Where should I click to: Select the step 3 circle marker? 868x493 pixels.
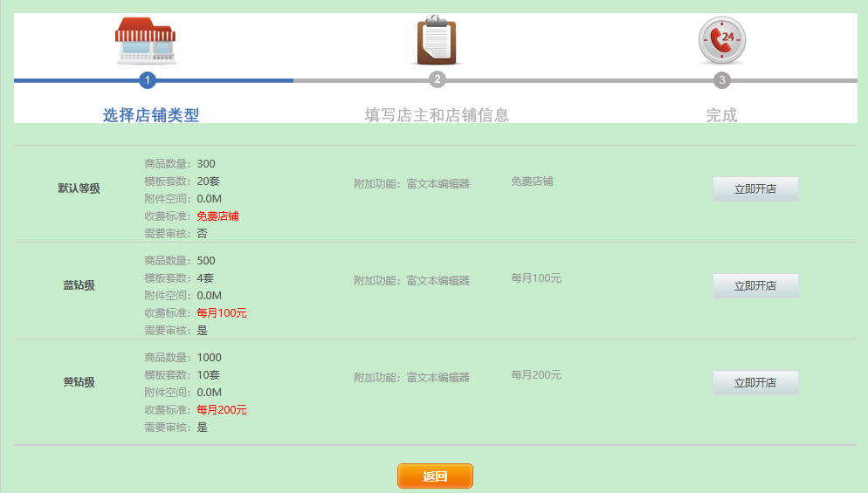(x=721, y=80)
